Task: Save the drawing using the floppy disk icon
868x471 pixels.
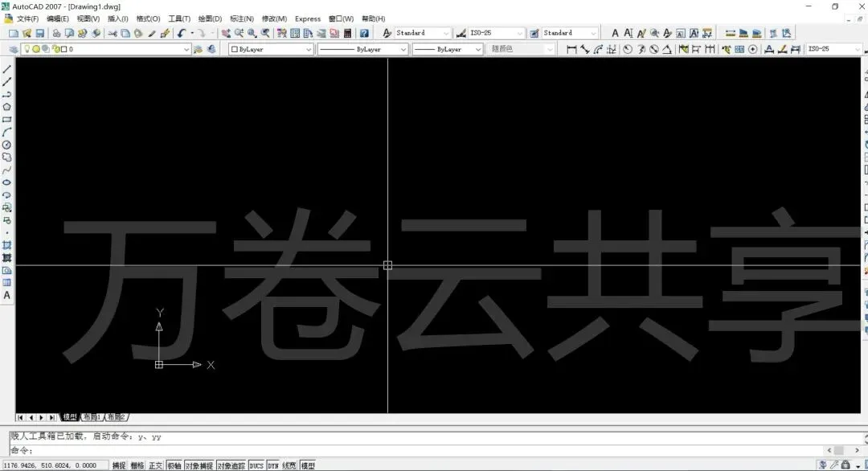Action: click(40, 33)
